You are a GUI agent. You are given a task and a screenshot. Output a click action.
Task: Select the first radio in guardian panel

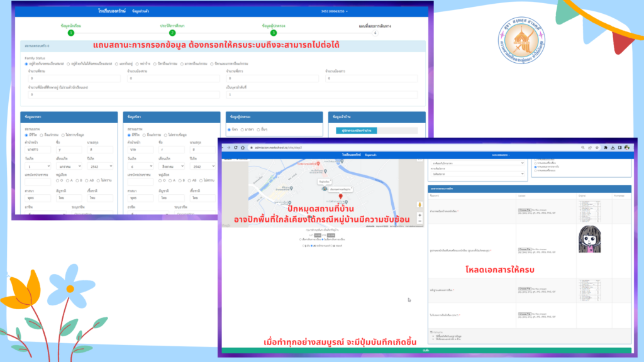229,129
